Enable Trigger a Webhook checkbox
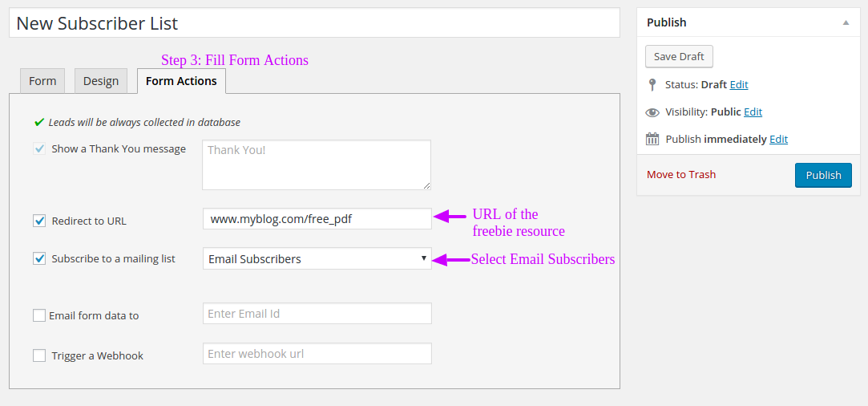Viewport: 868px width, 406px height. click(39, 355)
